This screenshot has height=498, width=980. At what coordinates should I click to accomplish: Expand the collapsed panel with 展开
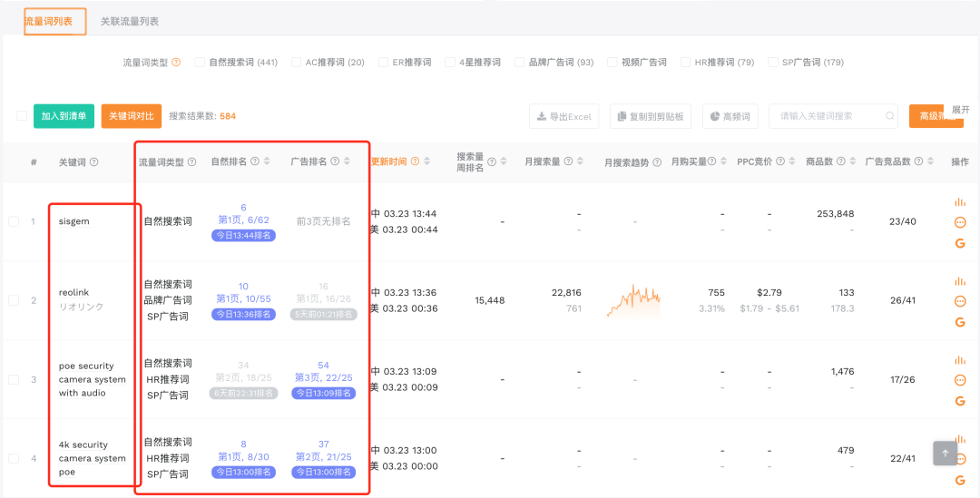(960, 109)
